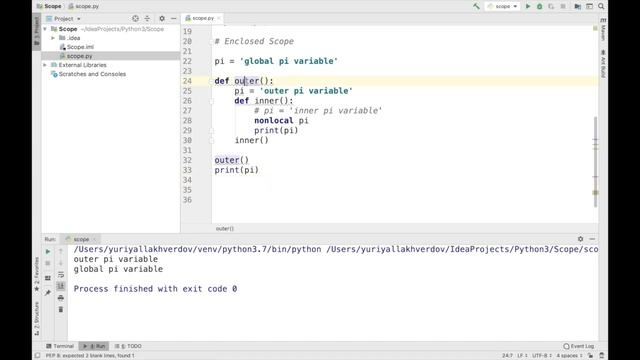
Task: Open the 6: TODO tool window
Action: [x=128, y=346]
